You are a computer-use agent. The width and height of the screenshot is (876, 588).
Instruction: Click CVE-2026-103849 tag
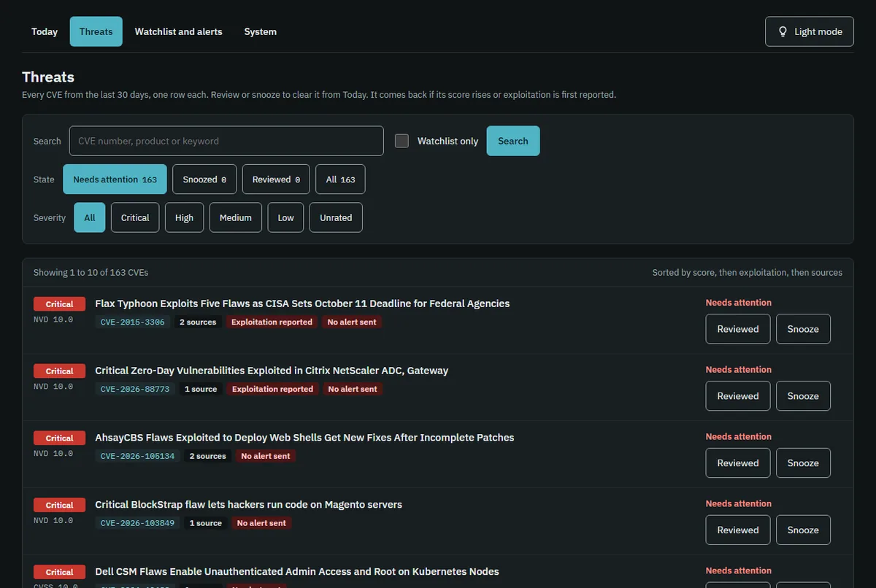[x=137, y=523]
